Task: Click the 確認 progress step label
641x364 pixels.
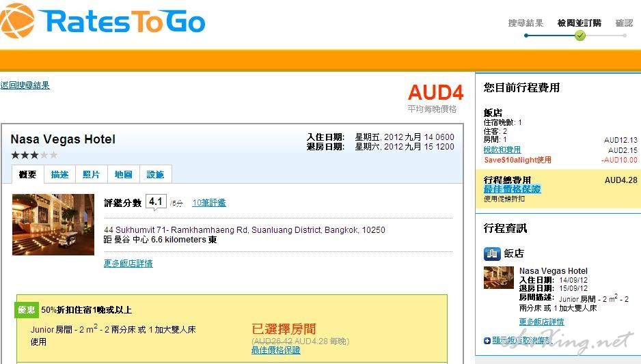Action: point(624,23)
